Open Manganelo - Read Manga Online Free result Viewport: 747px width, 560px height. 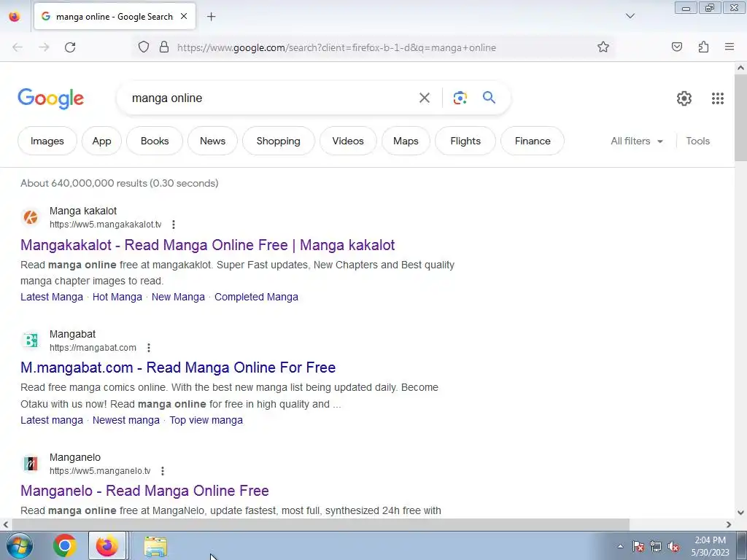pyautogui.click(x=144, y=491)
